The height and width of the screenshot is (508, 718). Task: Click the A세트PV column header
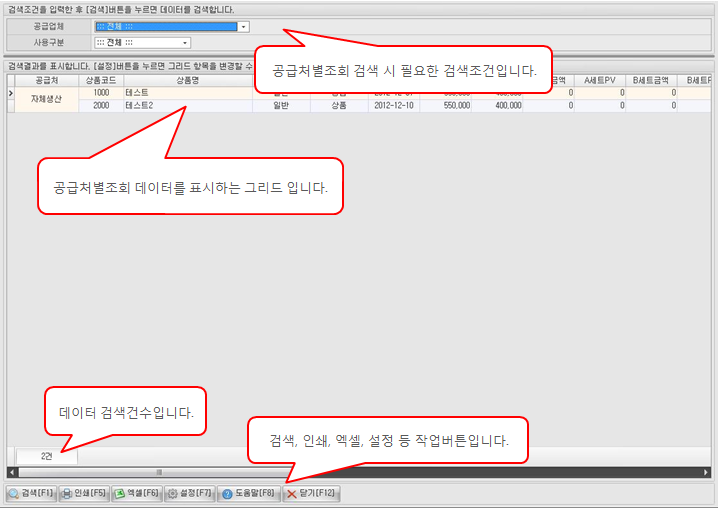click(x=600, y=80)
